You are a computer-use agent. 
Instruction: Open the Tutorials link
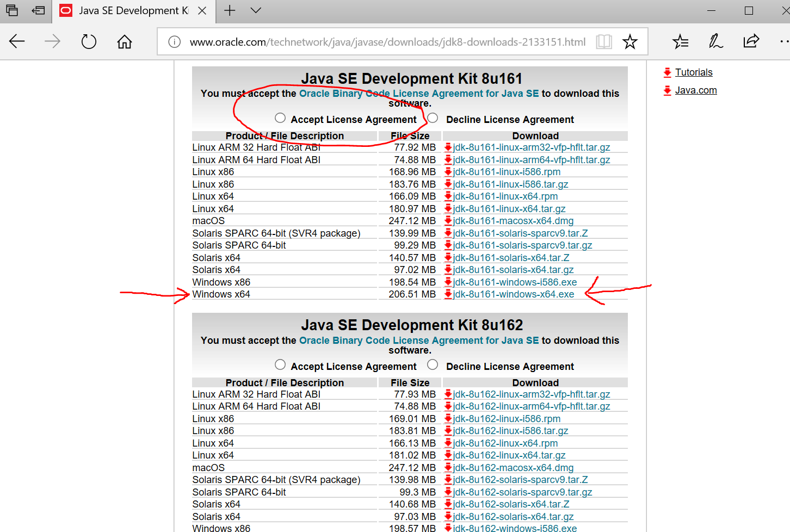coord(694,72)
